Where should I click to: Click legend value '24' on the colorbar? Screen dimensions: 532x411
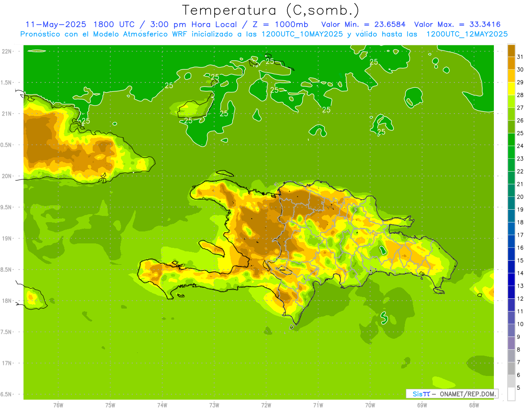[x=520, y=146]
